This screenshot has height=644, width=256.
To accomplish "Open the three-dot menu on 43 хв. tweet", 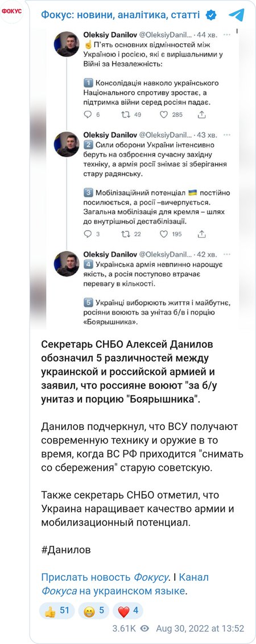I will pyautogui.click(x=228, y=135).
